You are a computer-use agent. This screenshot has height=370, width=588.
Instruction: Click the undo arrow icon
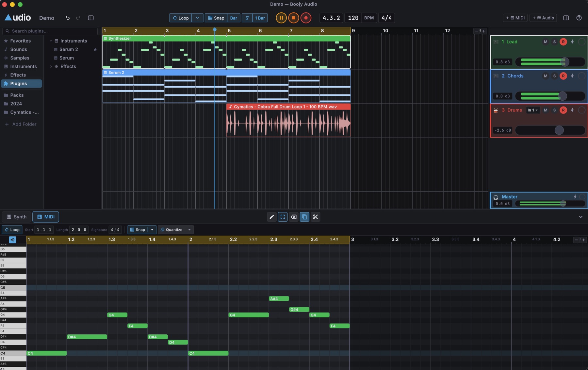(67, 18)
